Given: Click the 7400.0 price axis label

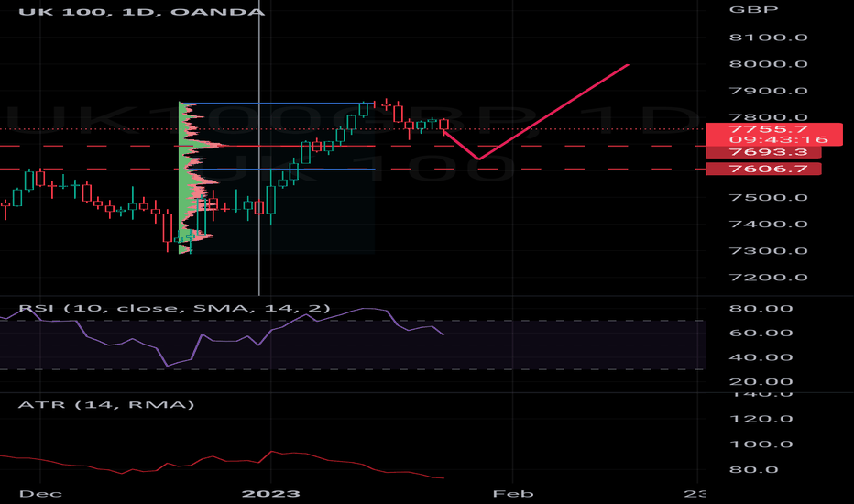Looking at the screenshot, I should tap(768, 225).
